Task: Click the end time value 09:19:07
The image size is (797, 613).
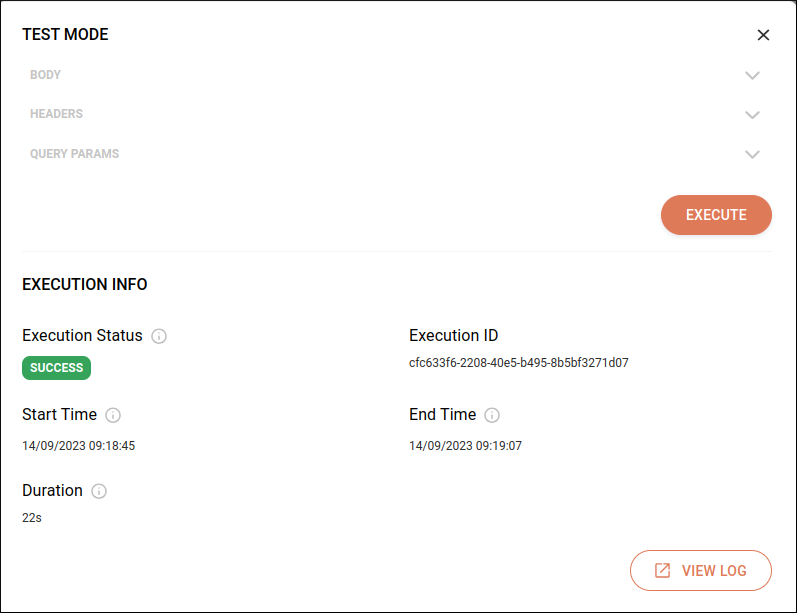Action: pyautogui.click(x=497, y=446)
